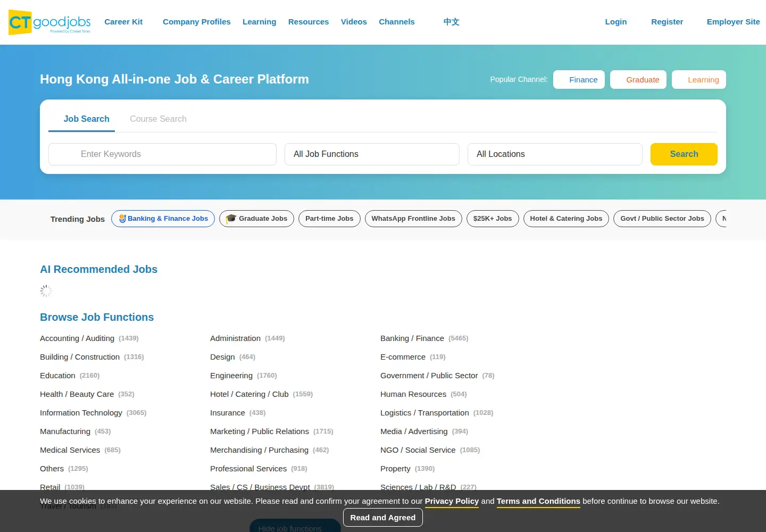Select Banking & Finance Jobs trending tag

[163, 219]
